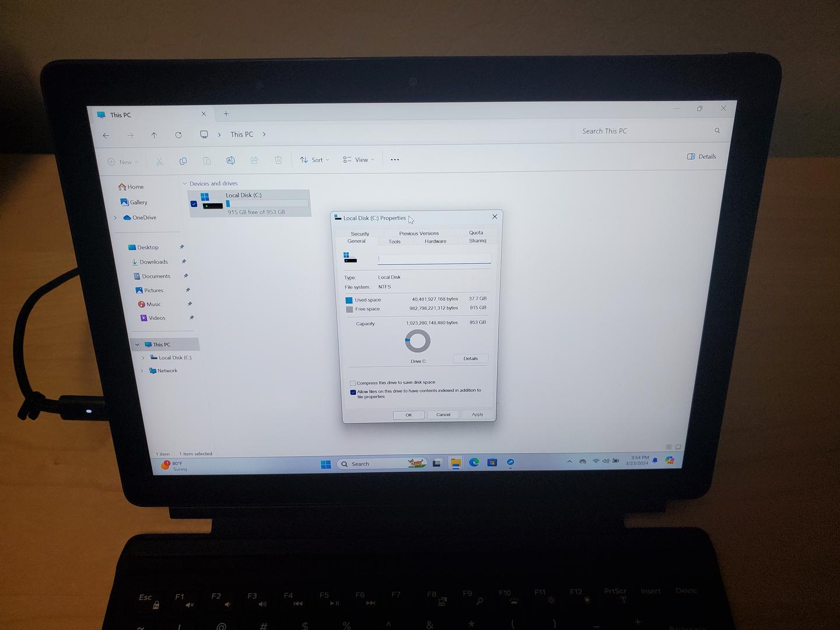The image size is (840, 630).
Task: Click the drive label text field
Action: pos(434,258)
